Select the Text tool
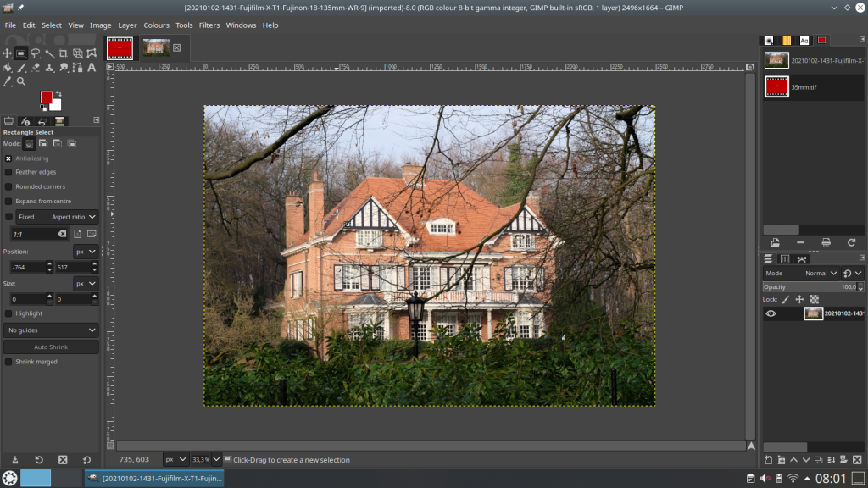This screenshot has height=488, width=868. (x=92, y=68)
